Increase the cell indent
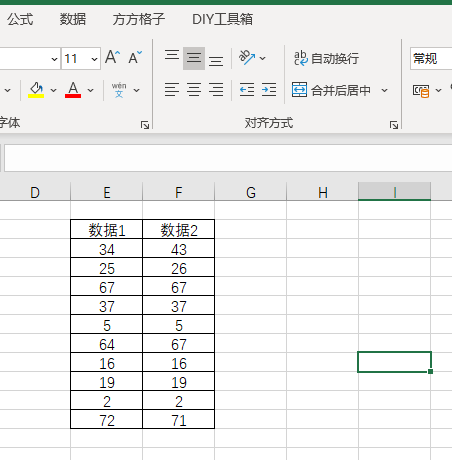Image resolution: width=452 pixels, height=460 pixels. click(269, 90)
